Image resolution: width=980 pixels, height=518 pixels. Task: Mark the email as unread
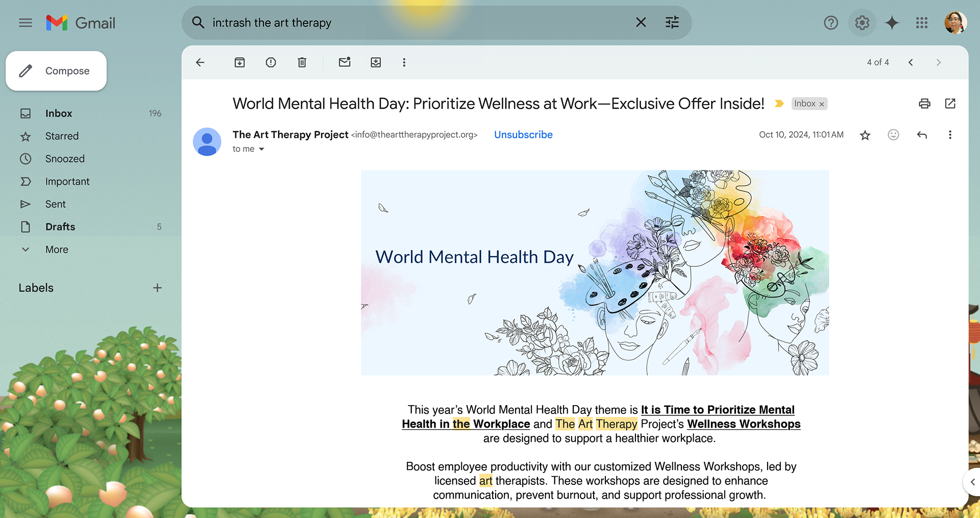click(x=345, y=62)
